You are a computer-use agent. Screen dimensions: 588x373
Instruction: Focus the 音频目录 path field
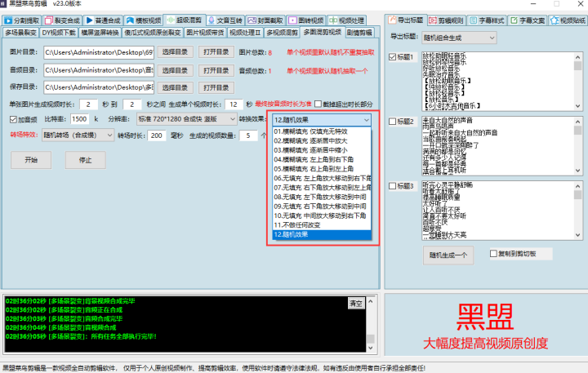99,70
